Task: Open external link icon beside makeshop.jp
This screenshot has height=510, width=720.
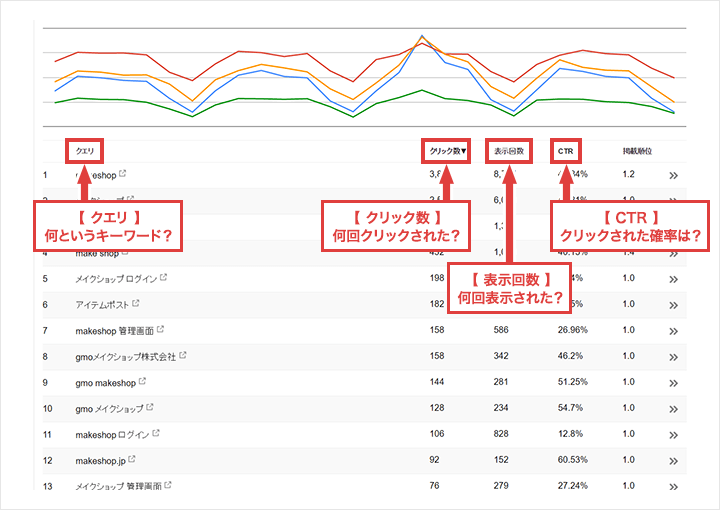Action: 132,459
